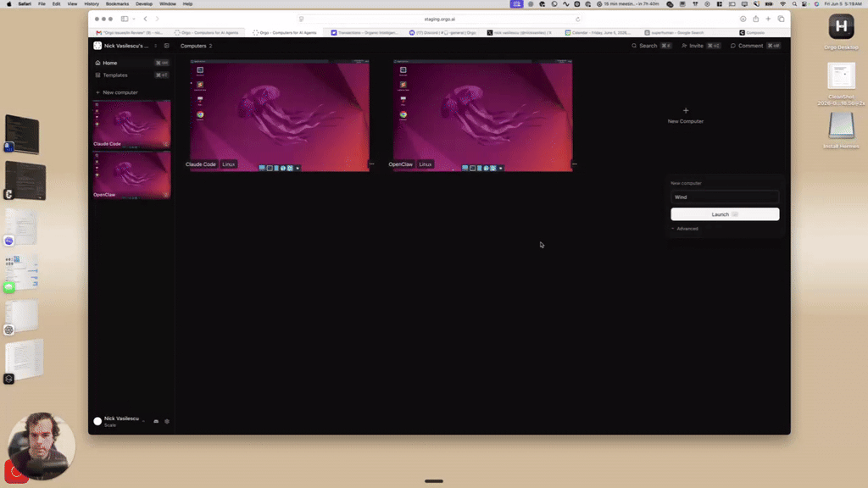
Task: Collapse the sidebar using the panel icon
Action: tap(167, 46)
